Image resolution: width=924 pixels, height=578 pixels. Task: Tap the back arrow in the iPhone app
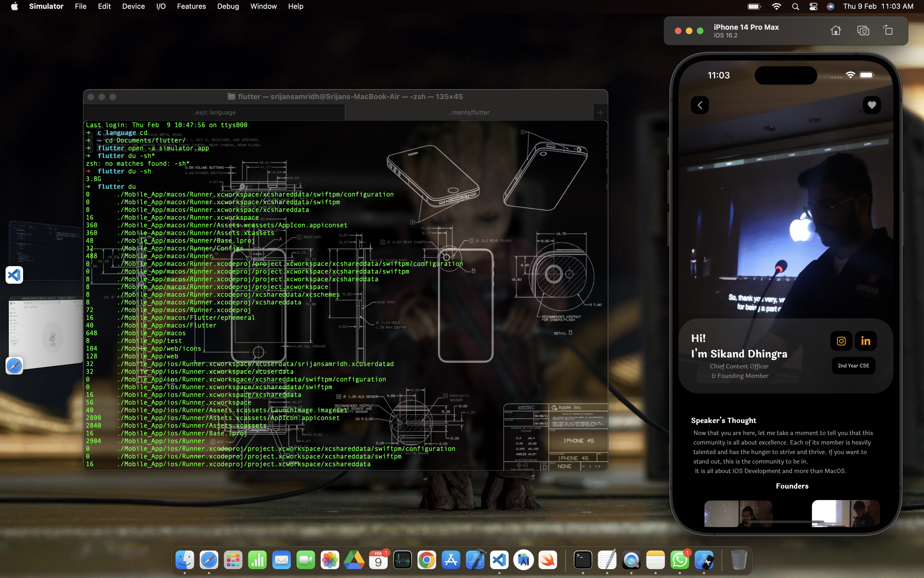700,105
